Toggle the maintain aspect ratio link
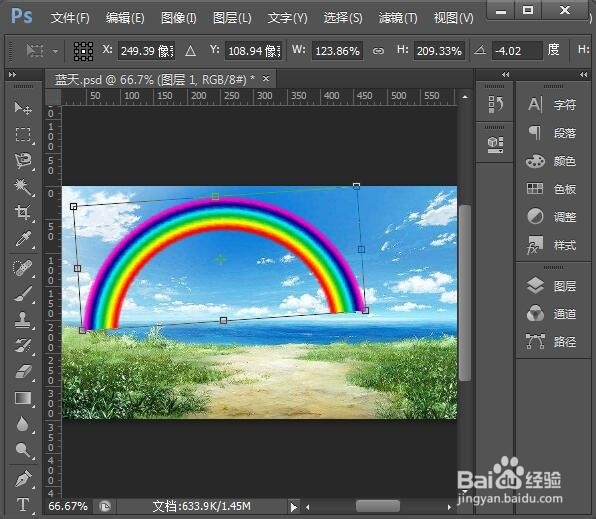Image resolution: width=596 pixels, height=519 pixels. (378, 51)
